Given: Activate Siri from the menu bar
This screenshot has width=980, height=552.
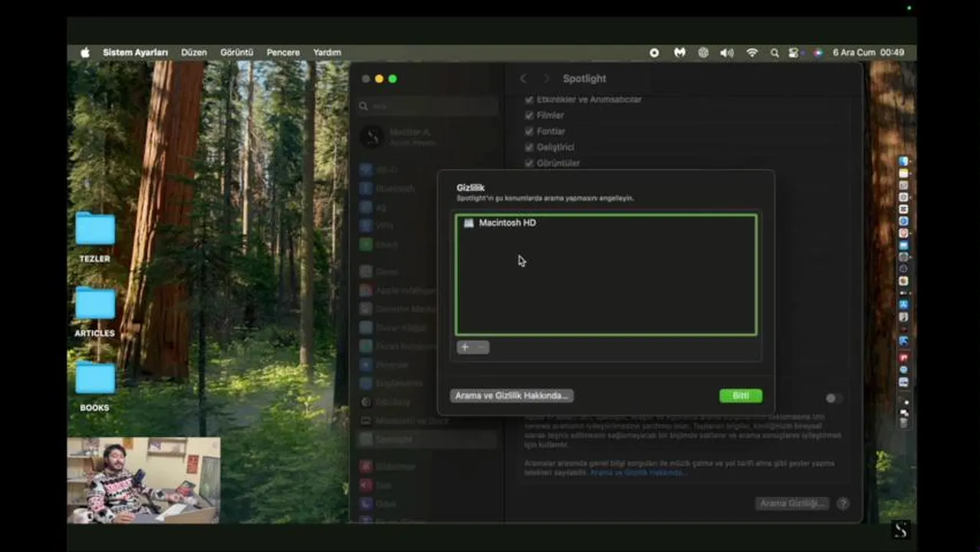Looking at the screenshot, I should pyautogui.click(x=817, y=53).
